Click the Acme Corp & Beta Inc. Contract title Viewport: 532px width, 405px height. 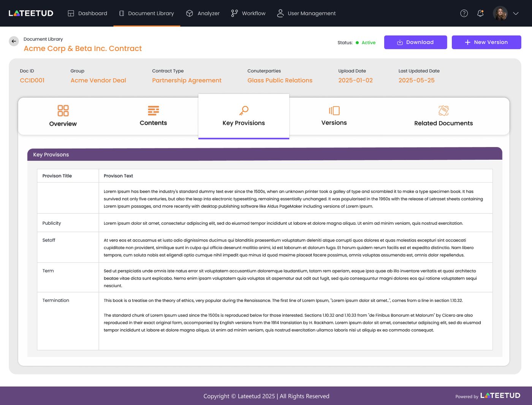tap(82, 49)
